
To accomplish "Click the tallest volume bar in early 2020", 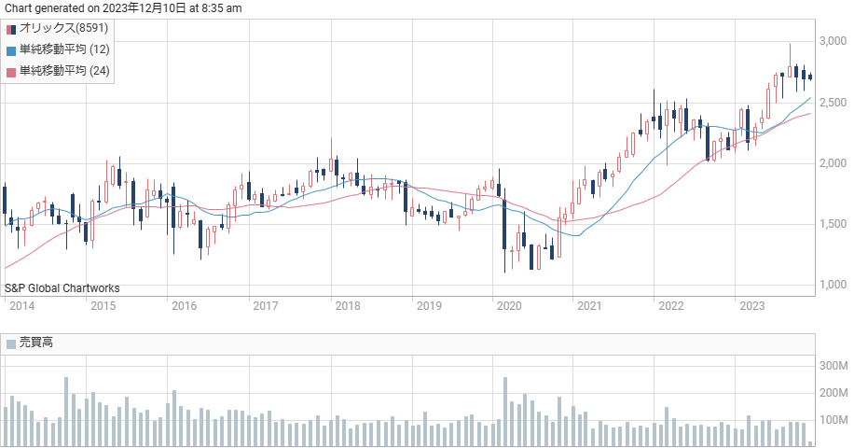I will pos(505,412).
